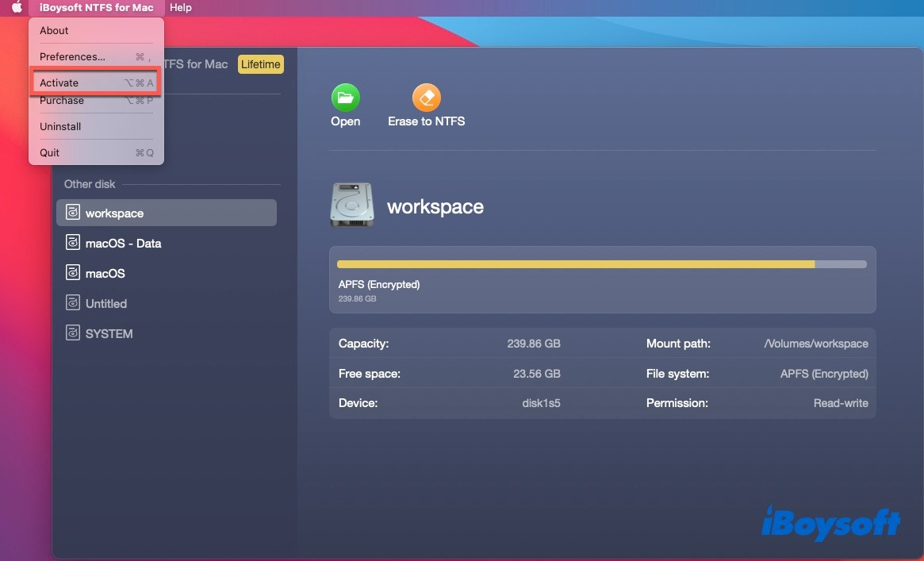Choose Activate in the dropdown menu
Viewport: 924px width, 561px height.
[x=59, y=83]
